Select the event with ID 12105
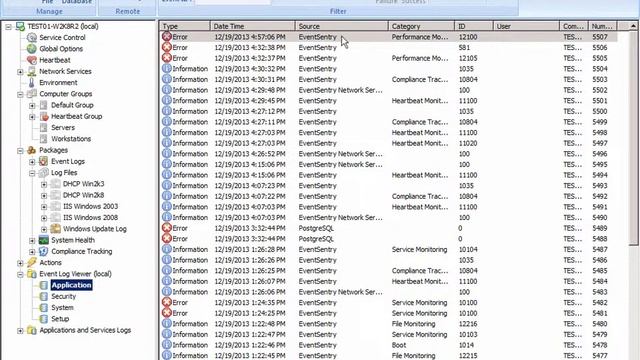 tap(388, 58)
